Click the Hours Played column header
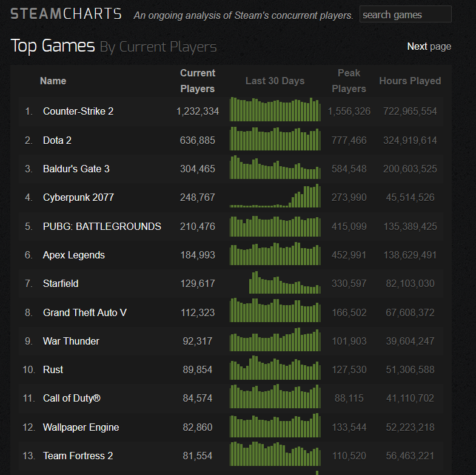Screen dimensions: 476x475 click(x=410, y=81)
